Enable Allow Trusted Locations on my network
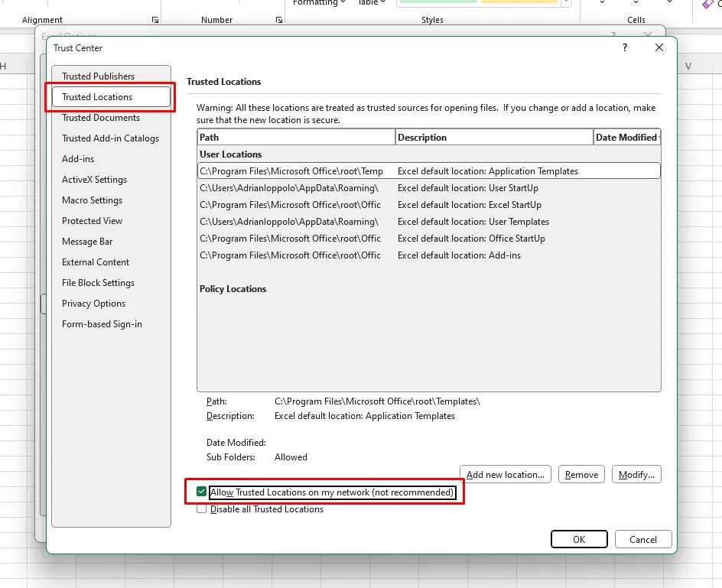The width and height of the screenshot is (722, 588). tap(202, 492)
